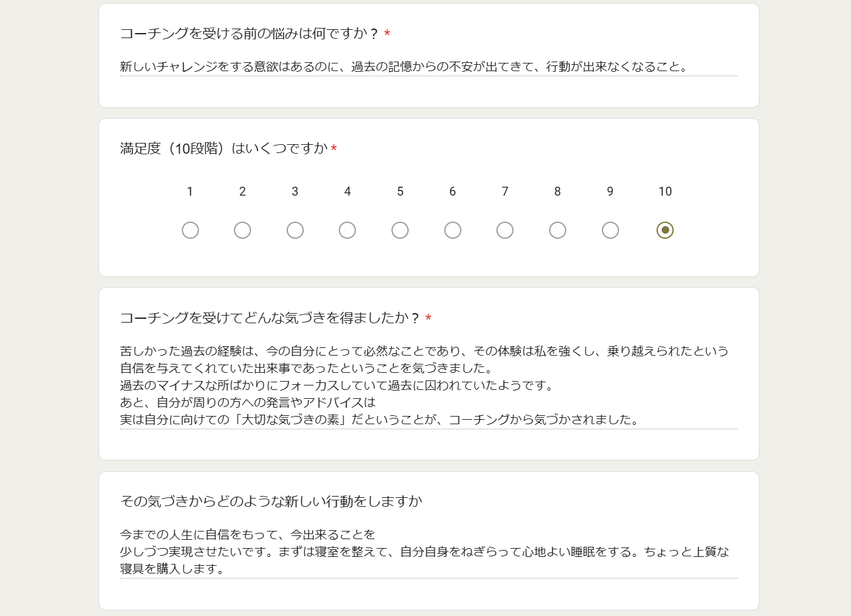The image size is (851, 616).
Task: Click the selected rating 10 radio button
Action: 665,230
